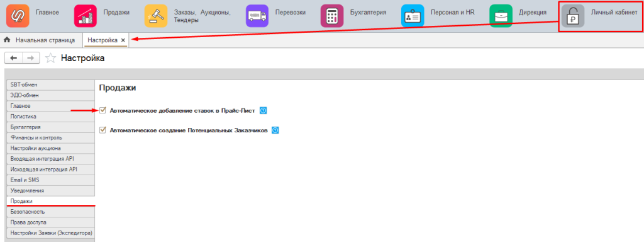Screen dimensions: 644x242
Task: Open the Исходящая интеграция API section
Action: [x=51, y=170]
